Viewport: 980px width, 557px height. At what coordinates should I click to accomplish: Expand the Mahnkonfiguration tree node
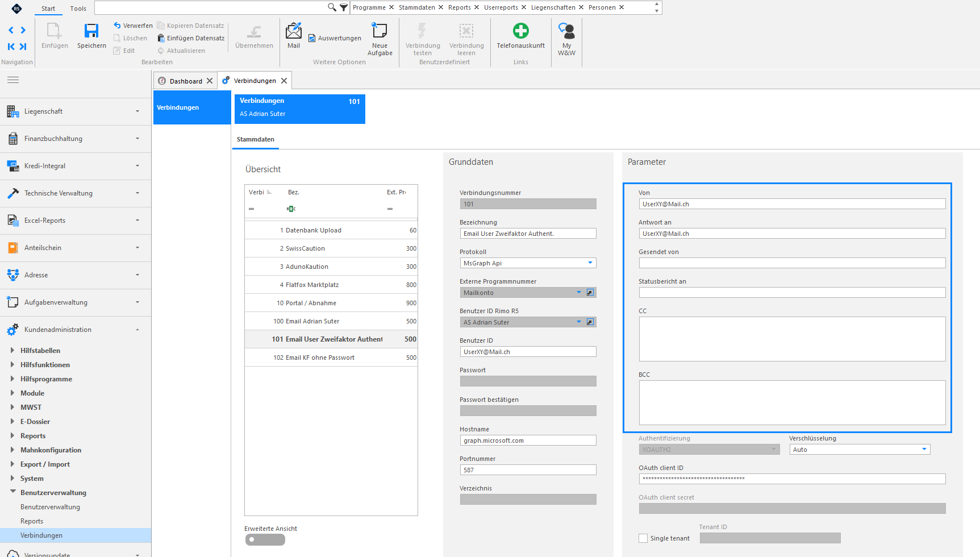(12, 450)
